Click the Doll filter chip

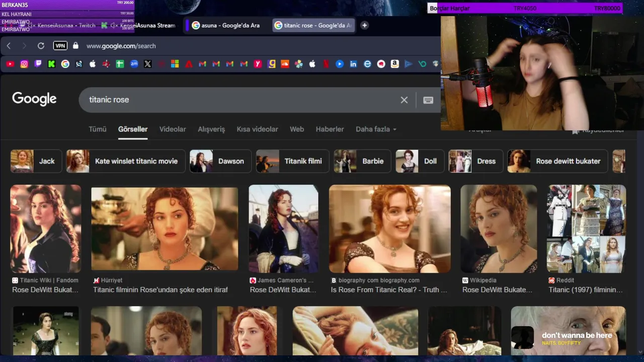(420, 161)
